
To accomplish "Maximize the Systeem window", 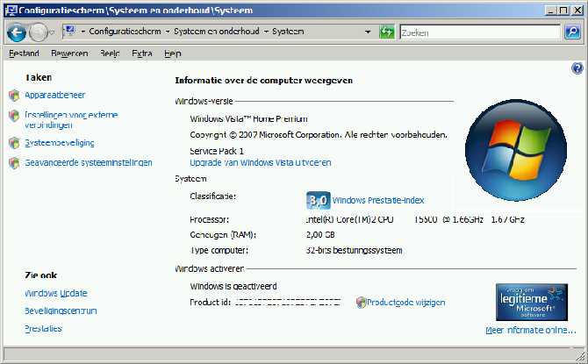I will pyautogui.click(x=563, y=11).
